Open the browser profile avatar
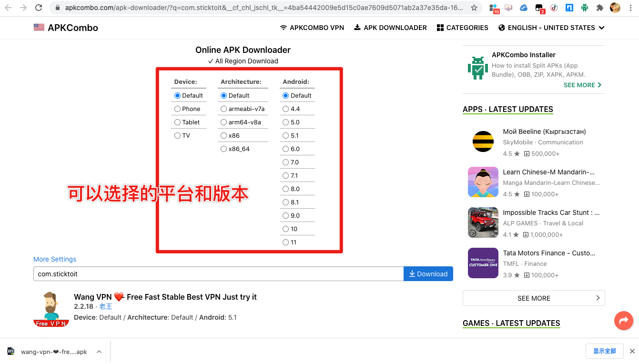The image size is (639, 364). (x=615, y=8)
